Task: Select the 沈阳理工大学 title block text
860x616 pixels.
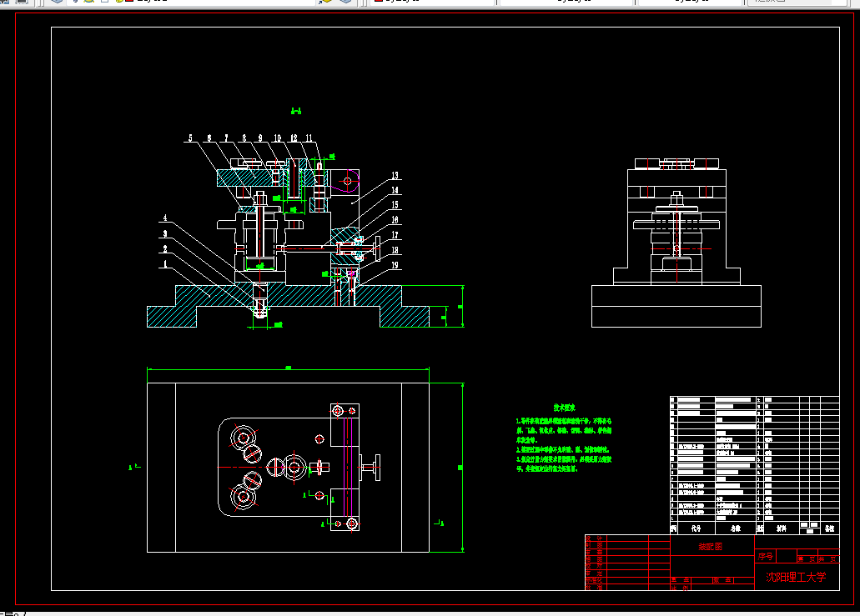Action: coord(796,577)
